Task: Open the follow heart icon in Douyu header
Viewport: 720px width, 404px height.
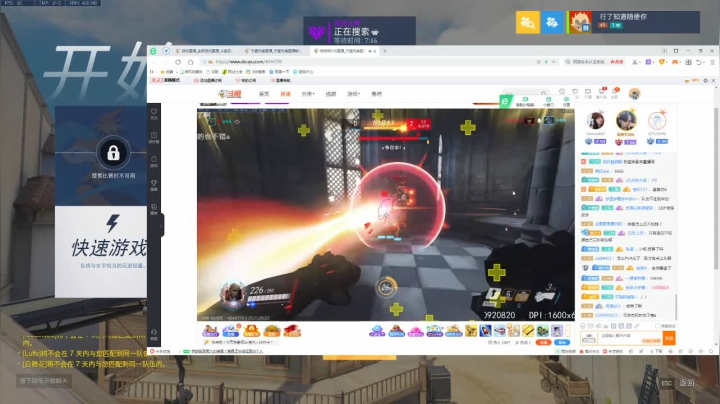Action: point(575,91)
